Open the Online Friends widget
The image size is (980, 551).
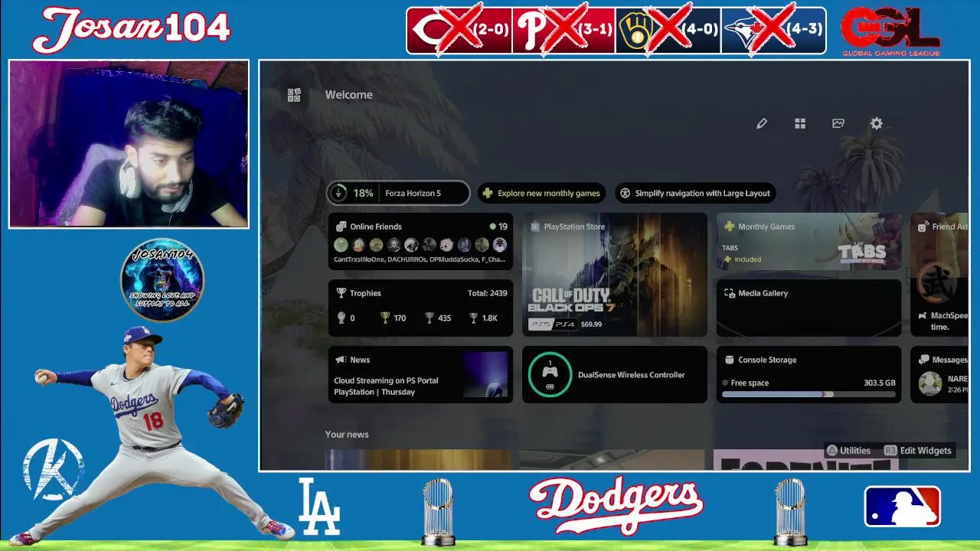coord(420,242)
